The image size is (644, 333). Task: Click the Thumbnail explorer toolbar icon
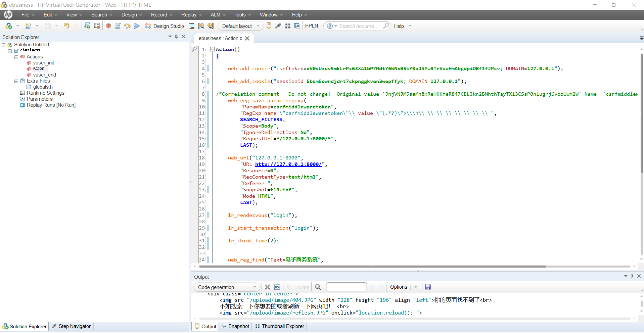(x=288, y=26)
